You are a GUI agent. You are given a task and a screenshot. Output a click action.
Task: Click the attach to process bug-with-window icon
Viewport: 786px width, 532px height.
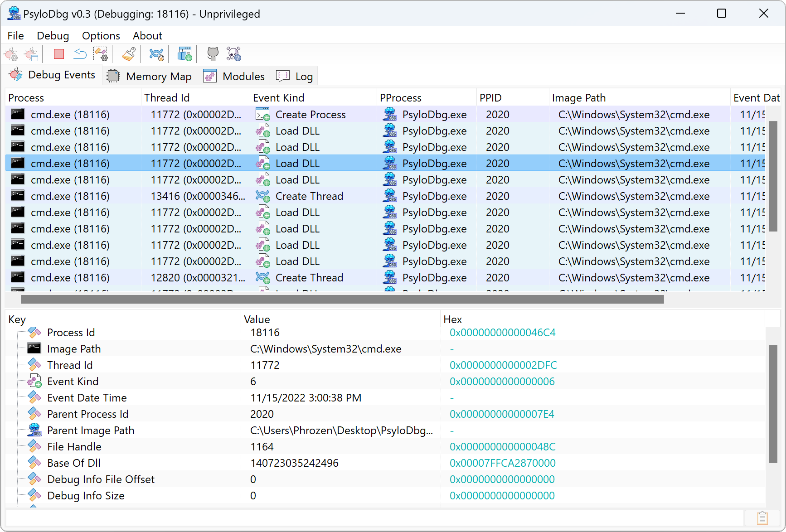(x=31, y=54)
